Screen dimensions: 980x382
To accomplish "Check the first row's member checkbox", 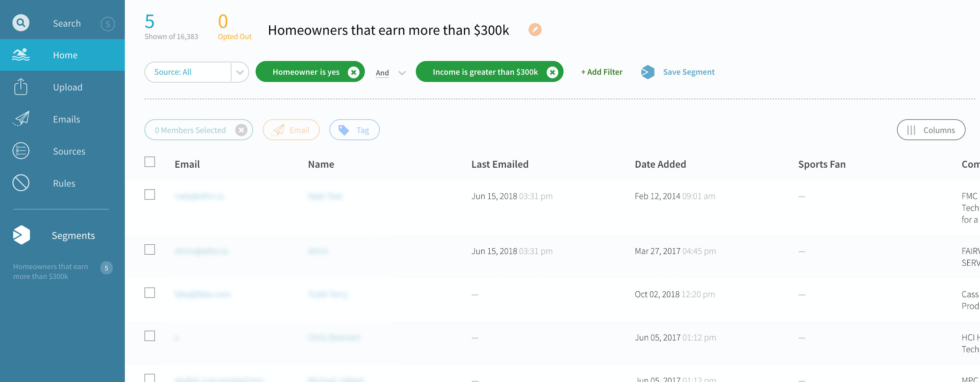I will tap(150, 195).
